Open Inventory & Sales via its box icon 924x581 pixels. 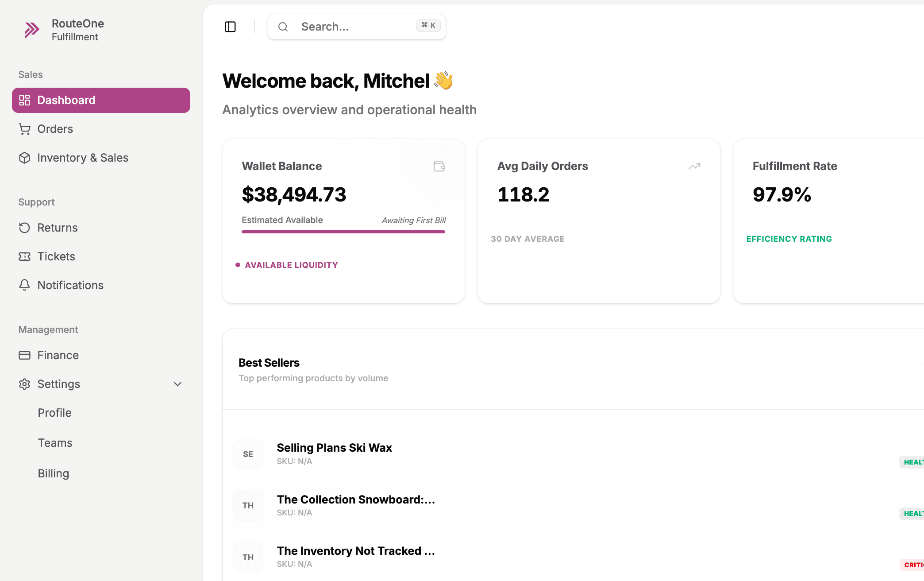click(25, 158)
